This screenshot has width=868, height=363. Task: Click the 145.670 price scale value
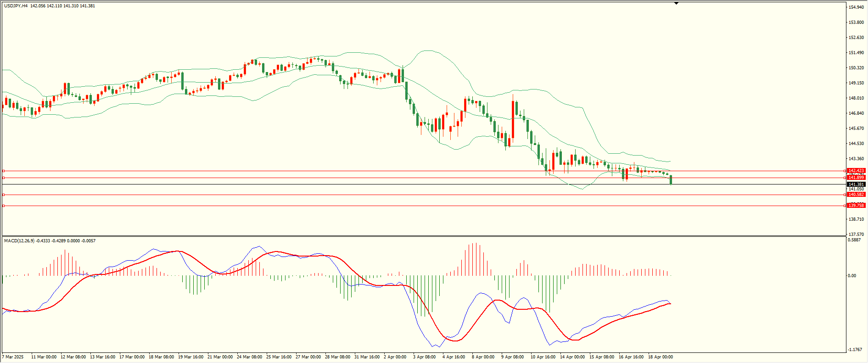click(x=856, y=128)
